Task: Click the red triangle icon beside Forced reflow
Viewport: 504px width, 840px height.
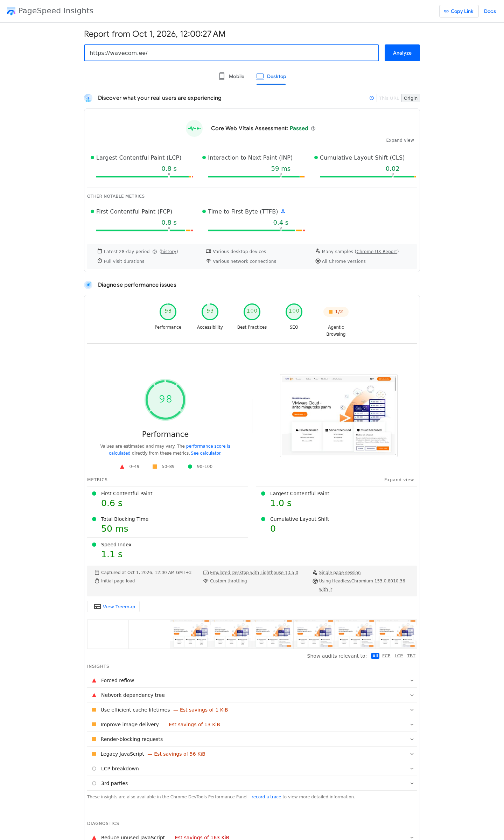Action: 94,680
